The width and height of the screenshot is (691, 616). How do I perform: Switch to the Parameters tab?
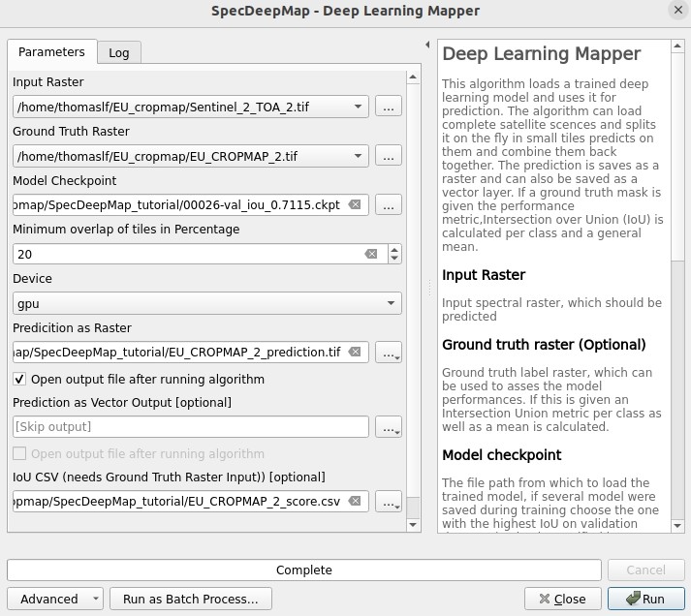[51, 52]
